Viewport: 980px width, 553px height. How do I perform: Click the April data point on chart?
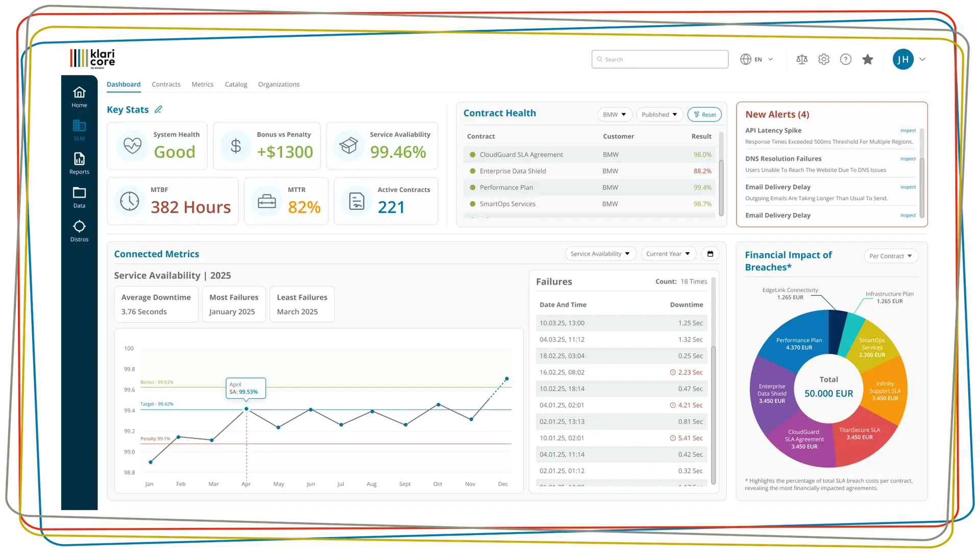[246, 408]
